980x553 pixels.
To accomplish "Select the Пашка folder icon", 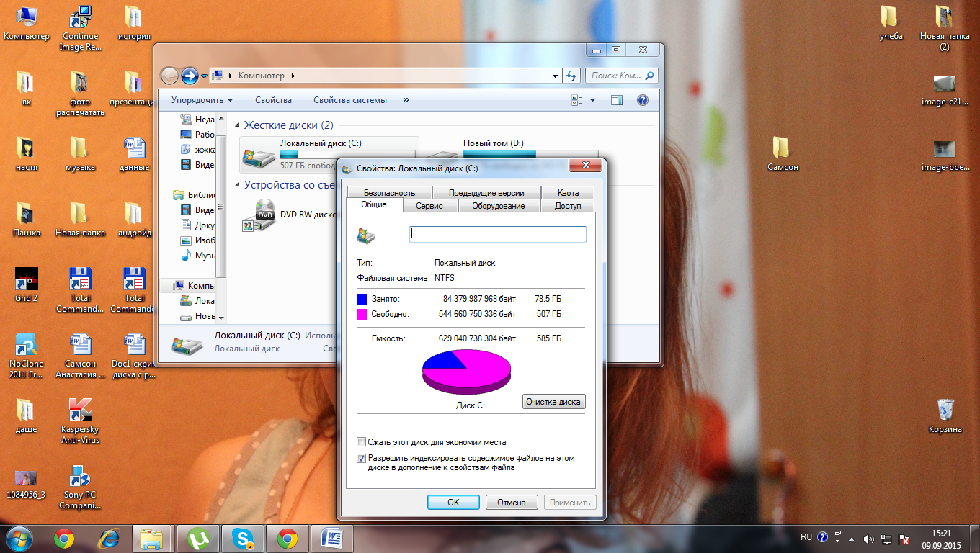I will [x=27, y=220].
